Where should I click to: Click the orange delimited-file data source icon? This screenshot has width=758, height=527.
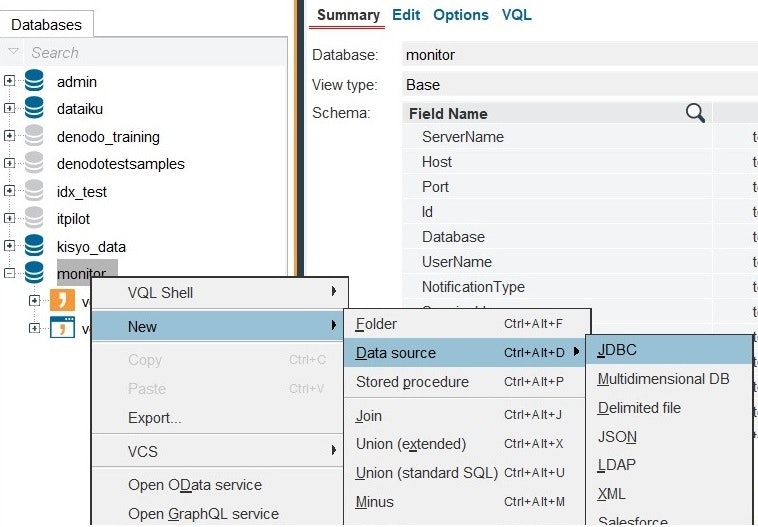tap(62, 300)
